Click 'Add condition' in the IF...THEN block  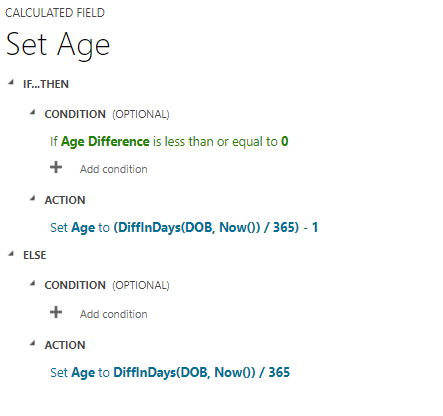point(113,169)
